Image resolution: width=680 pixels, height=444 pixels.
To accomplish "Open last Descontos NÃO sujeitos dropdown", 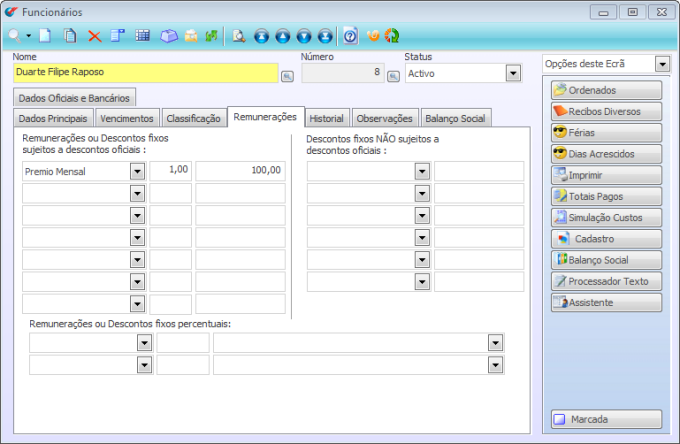I will [422, 282].
